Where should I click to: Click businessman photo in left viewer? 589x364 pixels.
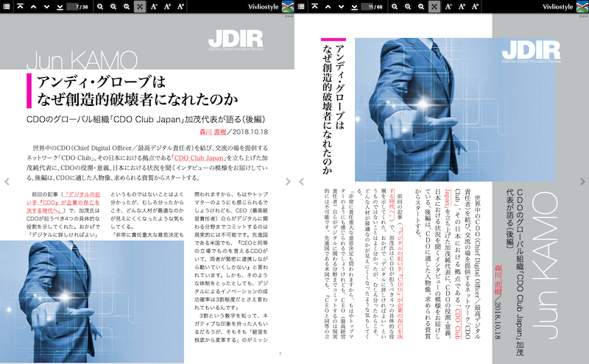tap(92, 301)
